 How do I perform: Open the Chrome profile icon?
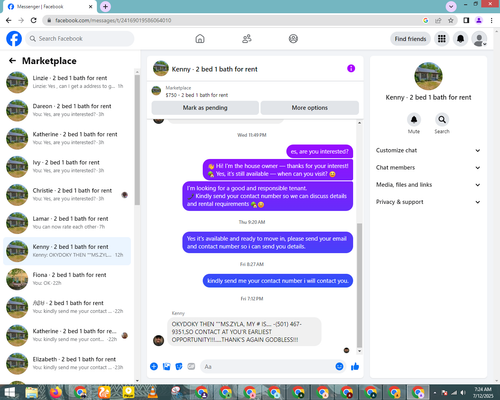coord(479,20)
